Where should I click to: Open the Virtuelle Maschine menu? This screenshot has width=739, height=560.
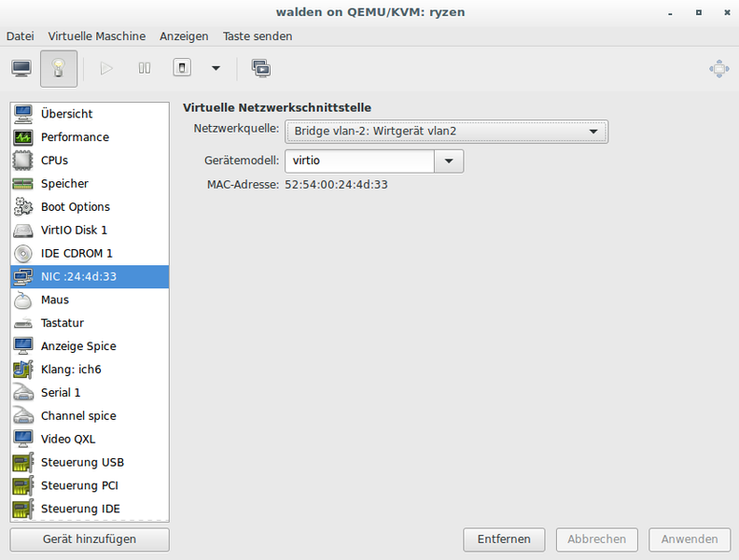(x=97, y=36)
